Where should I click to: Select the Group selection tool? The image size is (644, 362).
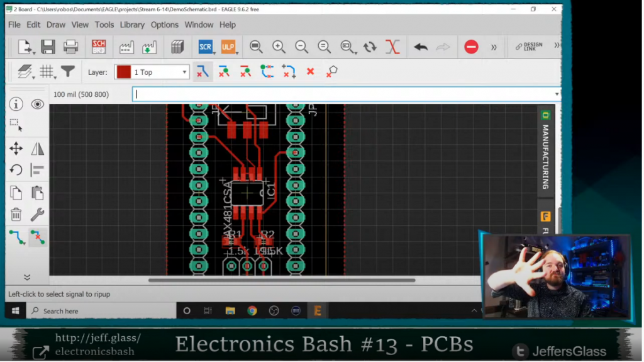point(16,125)
